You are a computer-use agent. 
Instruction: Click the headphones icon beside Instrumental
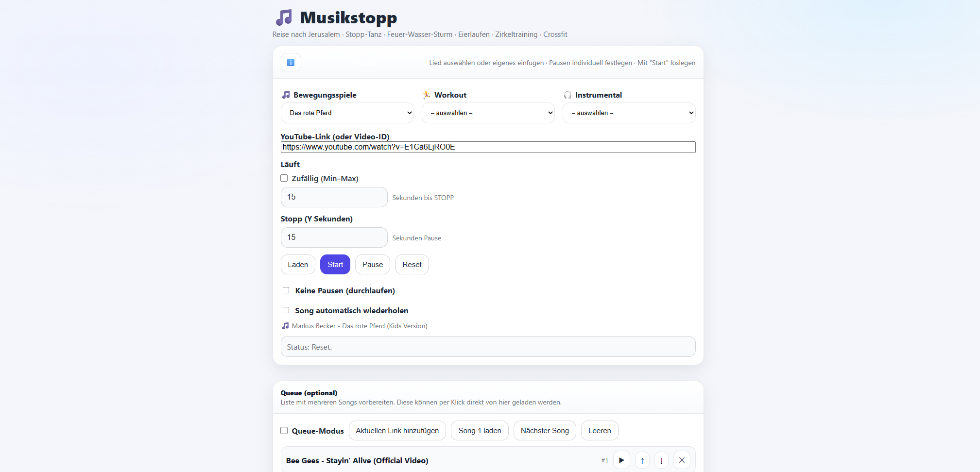[x=567, y=95]
